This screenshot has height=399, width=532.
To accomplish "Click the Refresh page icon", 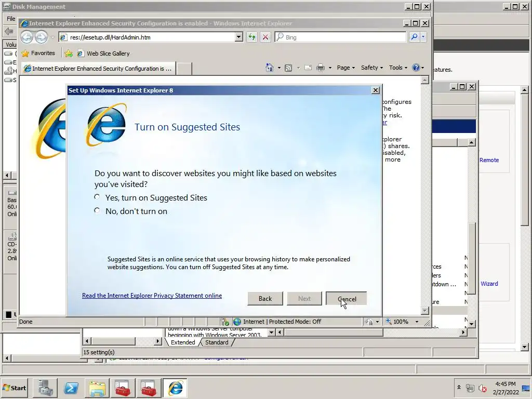I will tap(252, 37).
